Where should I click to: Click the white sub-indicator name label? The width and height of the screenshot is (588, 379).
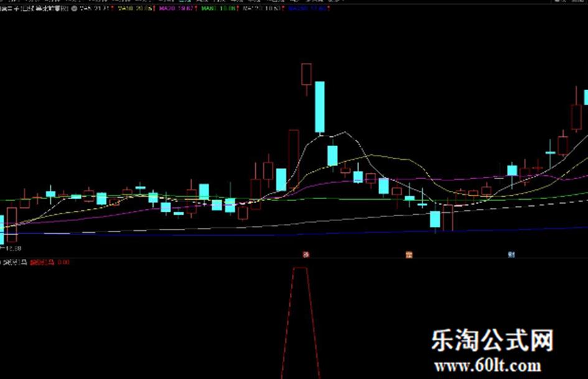(15, 262)
